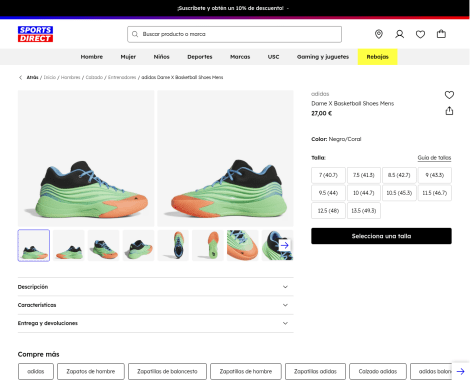Open the account profile icon
Viewport: 475px width, 380px height.
tap(399, 34)
